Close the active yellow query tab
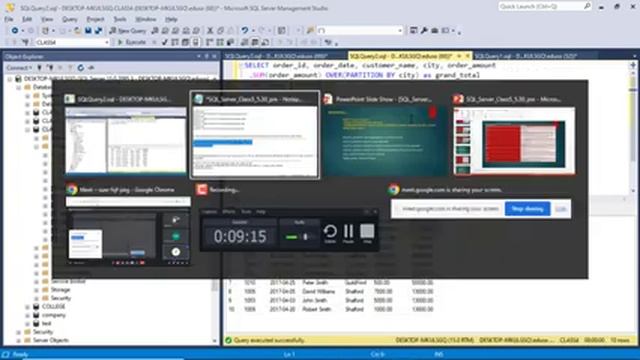 [468, 56]
